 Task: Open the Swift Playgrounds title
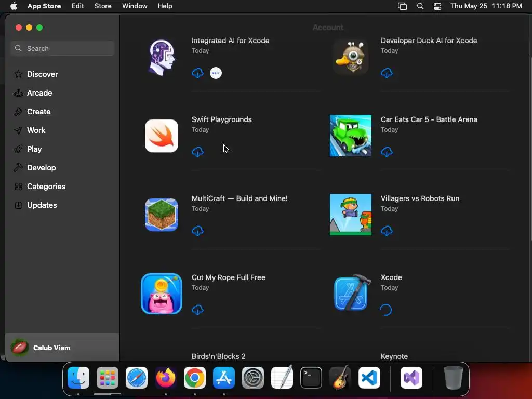pos(221,119)
